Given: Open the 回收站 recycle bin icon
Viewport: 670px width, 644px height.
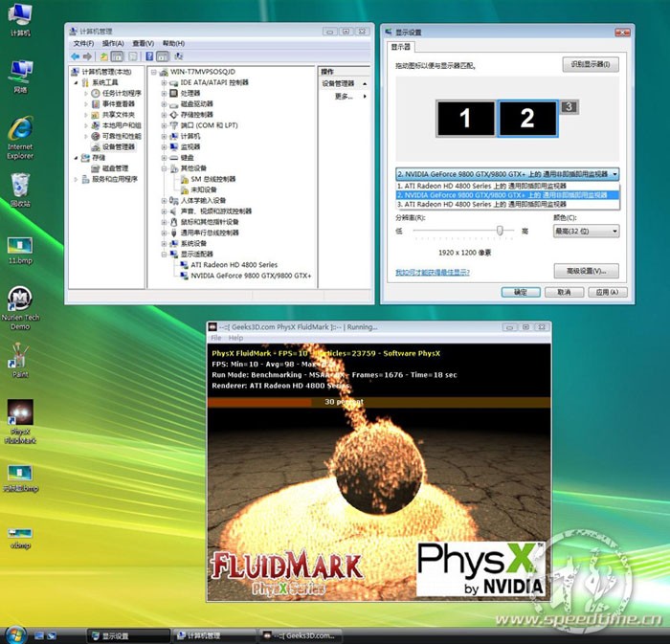Looking at the screenshot, I should (20, 190).
